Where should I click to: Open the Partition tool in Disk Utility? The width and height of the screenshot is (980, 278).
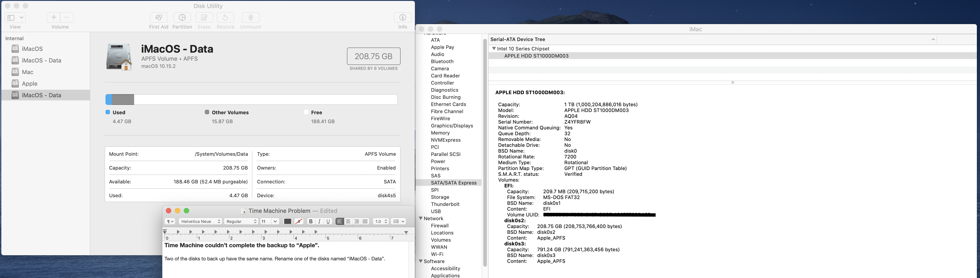182,17
